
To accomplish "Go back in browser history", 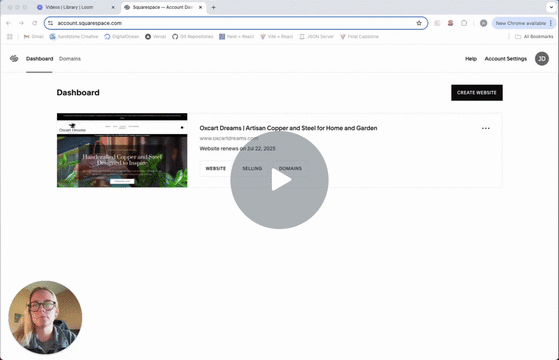I will click(9, 23).
